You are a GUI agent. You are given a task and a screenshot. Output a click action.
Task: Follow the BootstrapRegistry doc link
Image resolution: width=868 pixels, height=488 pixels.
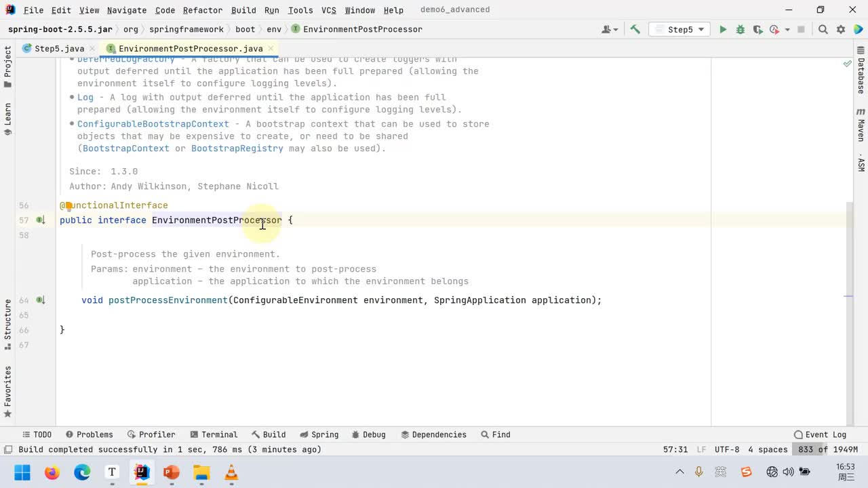coord(237,148)
